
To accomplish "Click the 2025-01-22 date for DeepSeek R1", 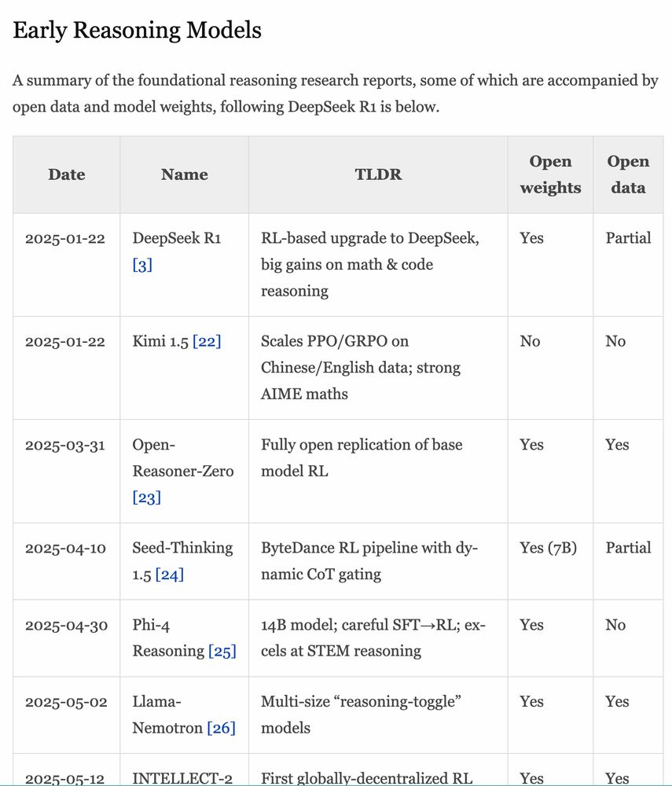I will tap(65, 239).
